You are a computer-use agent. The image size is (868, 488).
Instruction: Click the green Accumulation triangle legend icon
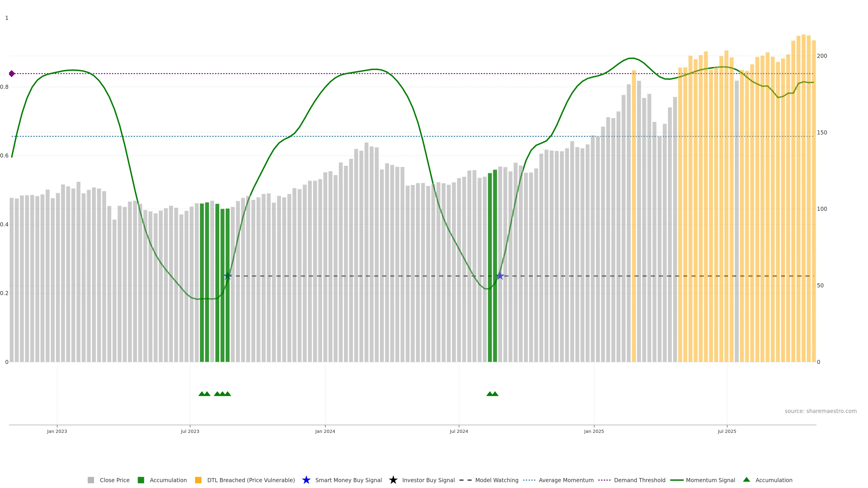pos(746,480)
